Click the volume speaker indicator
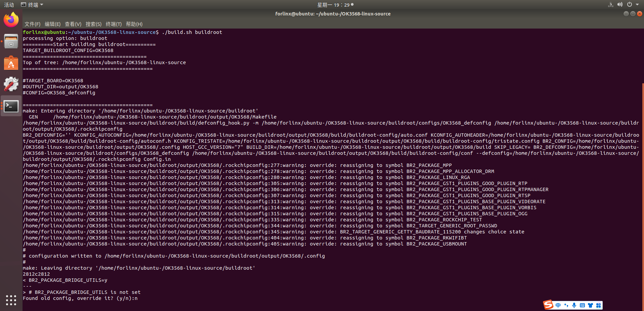 [620, 5]
